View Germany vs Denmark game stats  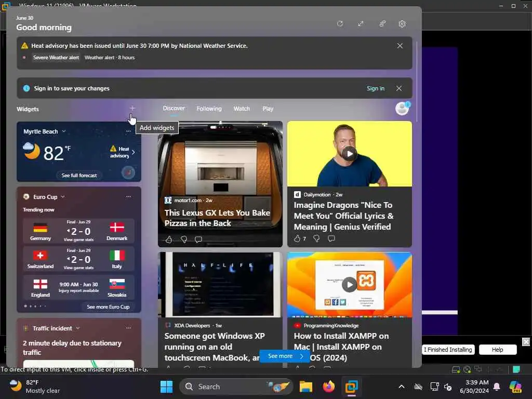[x=79, y=240]
